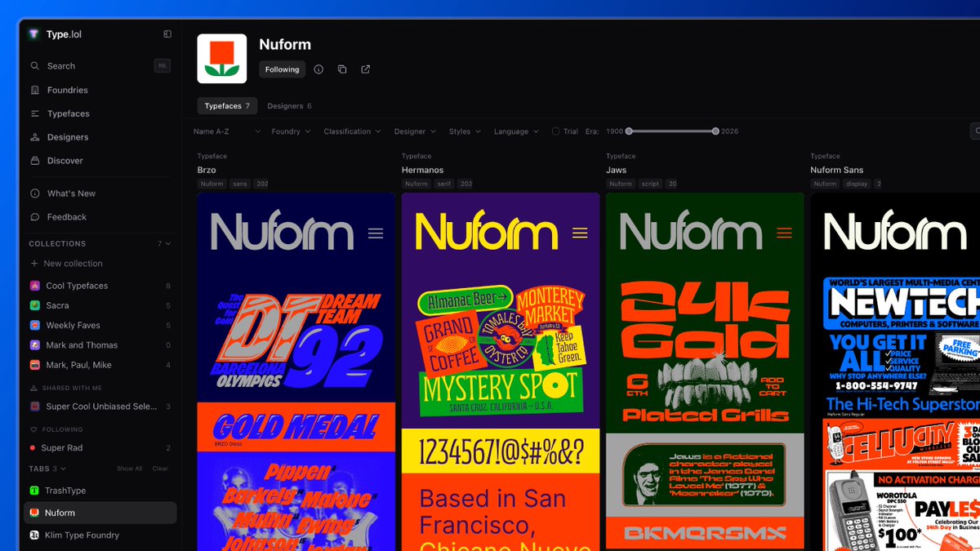Click the sans tag under Brzo

coord(239,184)
